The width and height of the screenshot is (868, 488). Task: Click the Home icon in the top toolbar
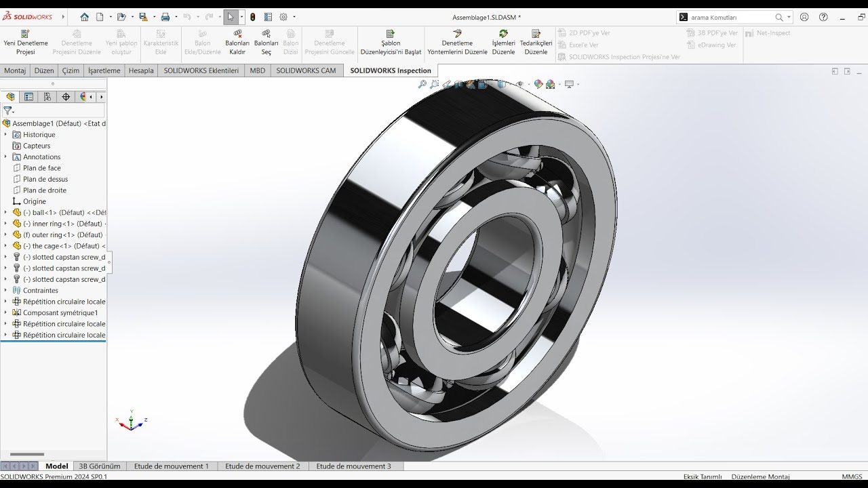84,17
